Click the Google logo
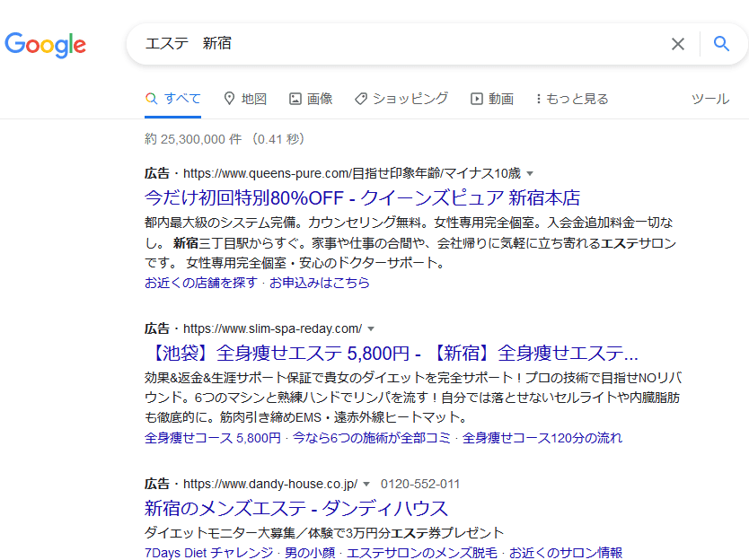The height and width of the screenshot is (560, 749). pyautogui.click(x=46, y=44)
